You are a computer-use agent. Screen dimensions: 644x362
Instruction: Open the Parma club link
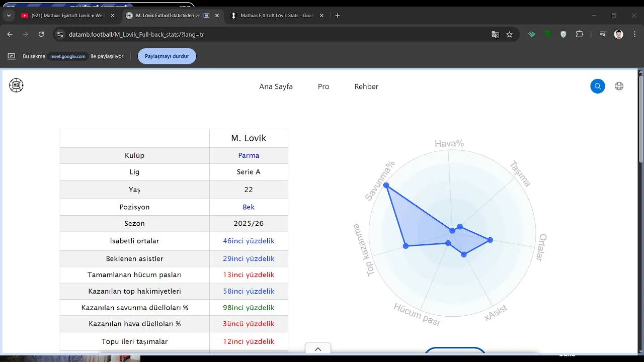coord(249,155)
